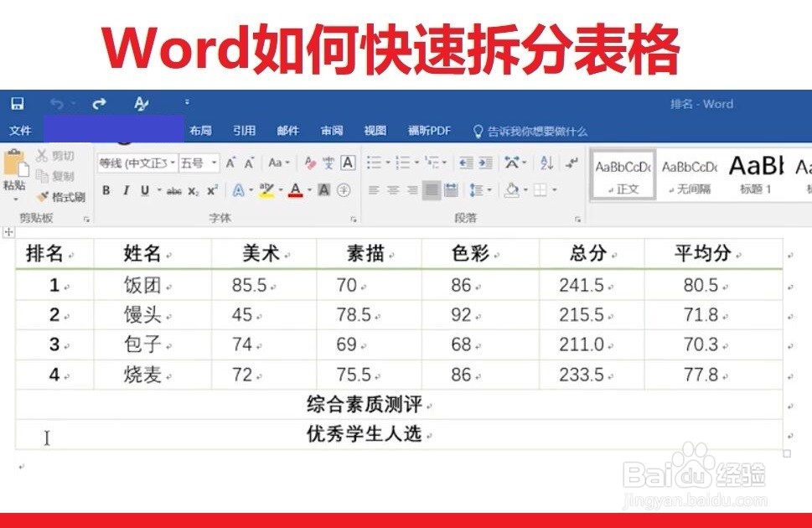This screenshot has width=812, height=528.
Task: Click the 剪切 cut button
Action: tap(55, 155)
